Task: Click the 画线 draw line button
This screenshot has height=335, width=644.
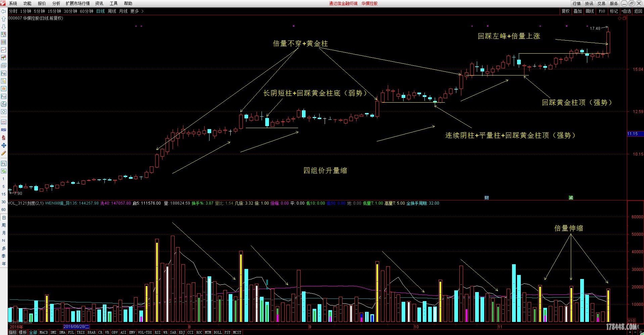Action: click(590, 11)
